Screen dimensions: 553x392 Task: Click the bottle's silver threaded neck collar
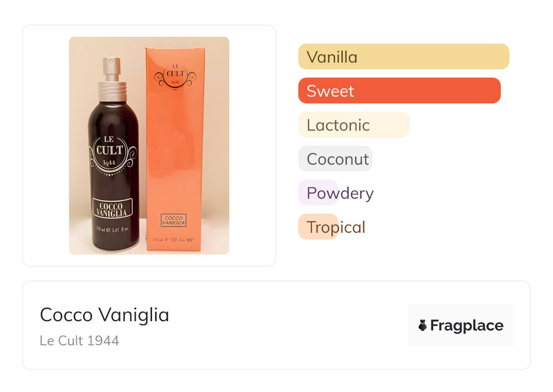click(112, 87)
